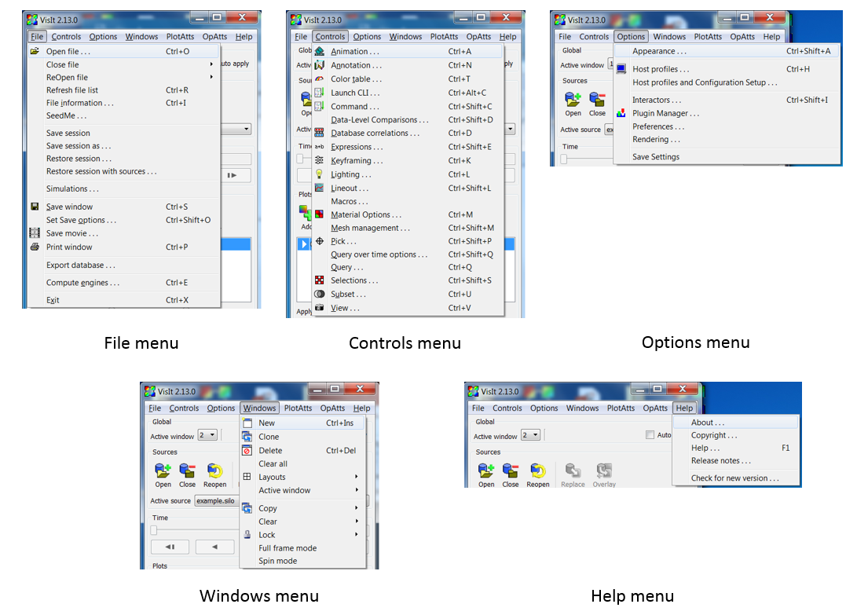Click the Layouts grid icon
The width and height of the screenshot is (868, 615).
click(247, 477)
